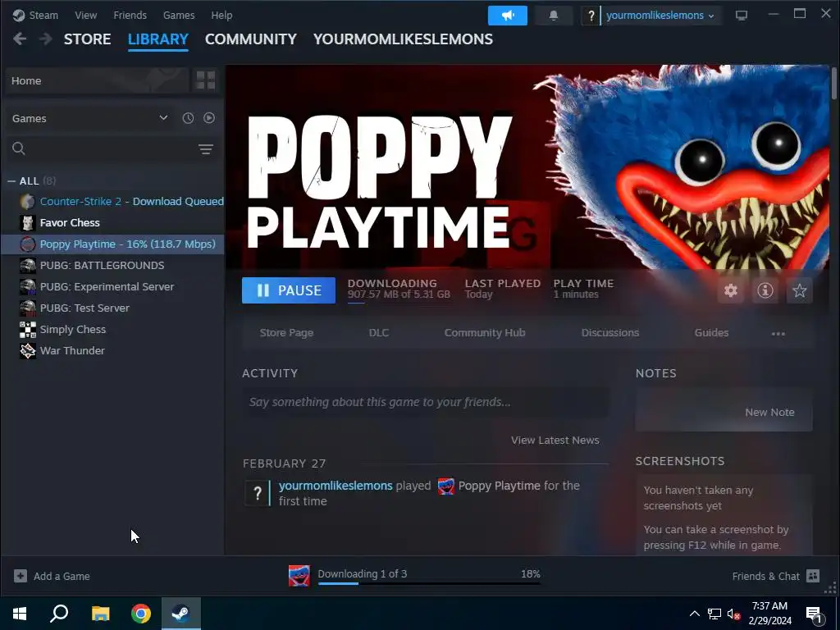Click the Add a Game plus icon
This screenshot has height=630, width=840.
[x=21, y=576]
